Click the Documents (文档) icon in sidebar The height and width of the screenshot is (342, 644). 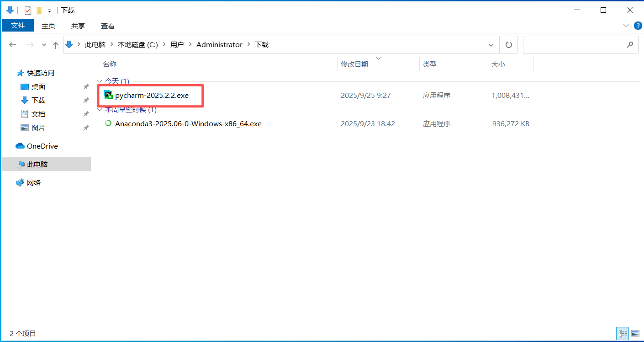coord(25,114)
